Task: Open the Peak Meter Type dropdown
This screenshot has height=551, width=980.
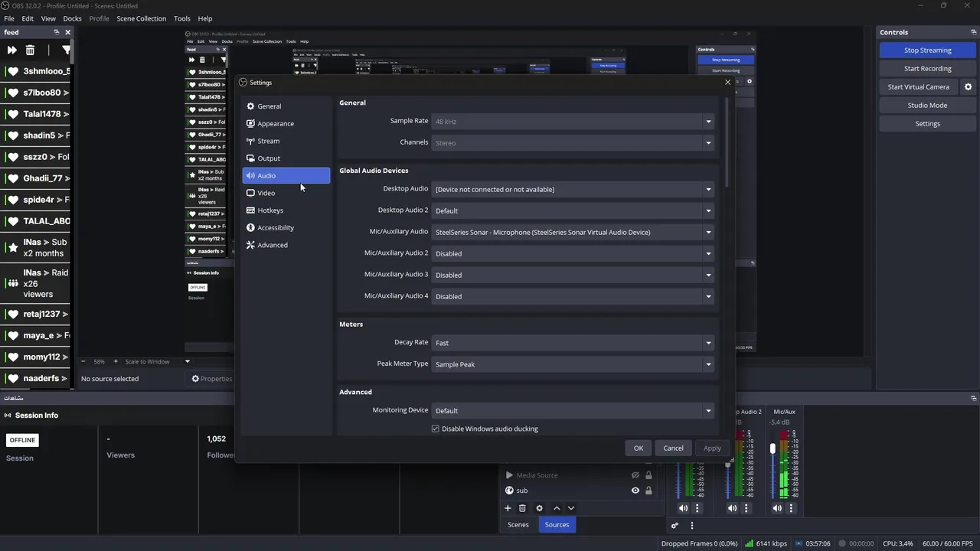Action: [x=573, y=364]
